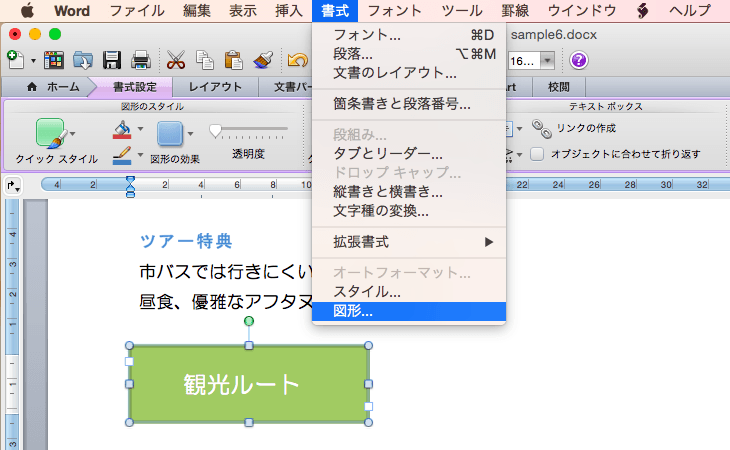Open the フォント menu in menu bar
The width and height of the screenshot is (730, 450).
[394, 10]
